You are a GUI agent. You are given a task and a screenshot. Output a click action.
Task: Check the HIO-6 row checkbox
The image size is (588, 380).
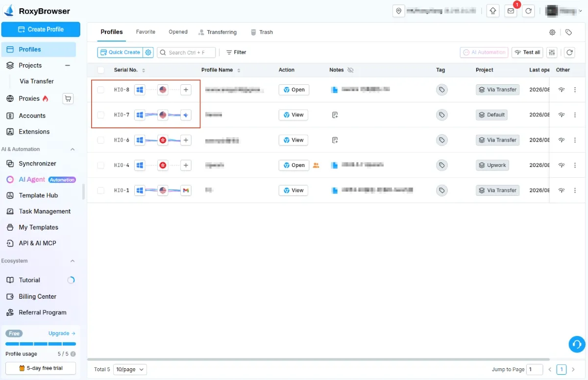click(101, 140)
